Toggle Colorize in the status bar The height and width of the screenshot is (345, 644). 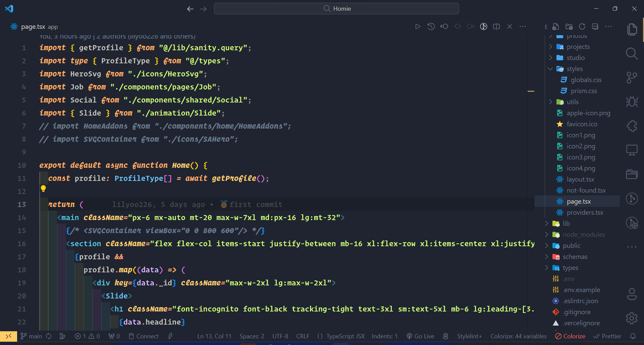click(570, 336)
